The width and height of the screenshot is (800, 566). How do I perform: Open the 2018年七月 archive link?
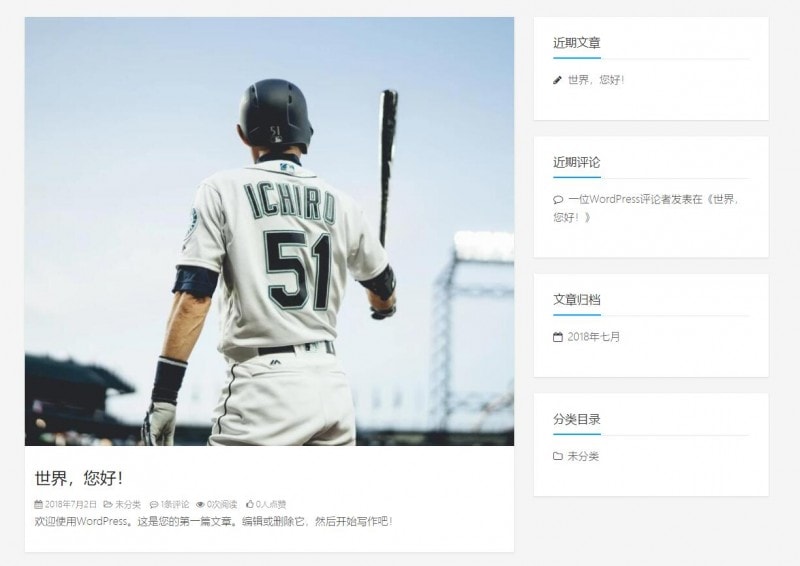pos(593,337)
